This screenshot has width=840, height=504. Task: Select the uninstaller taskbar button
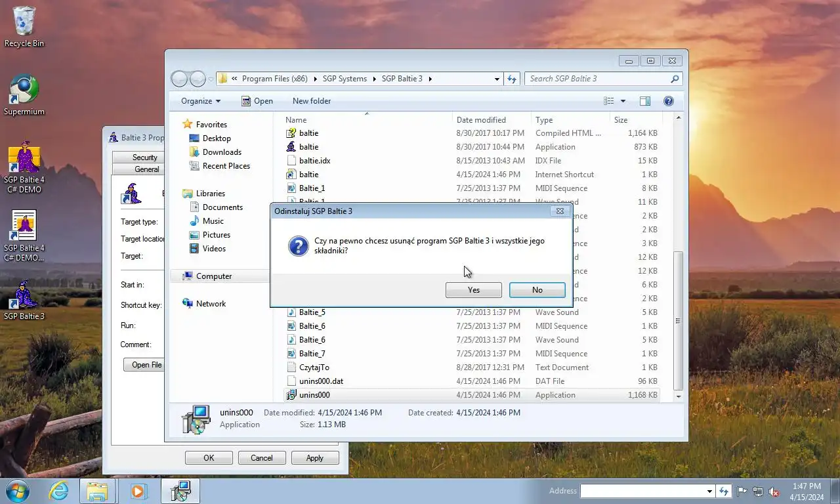pos(180,491)
